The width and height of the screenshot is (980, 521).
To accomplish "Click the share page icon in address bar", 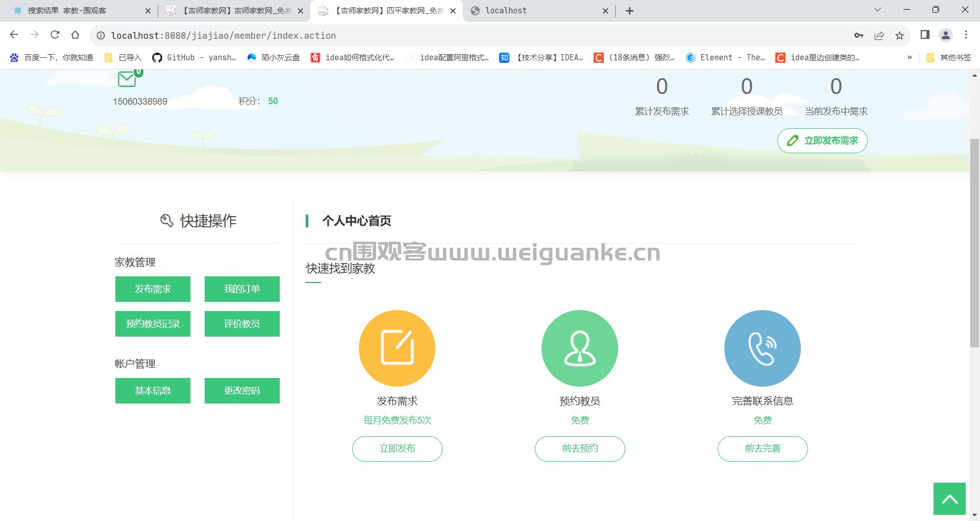I will pyautogui.click(x=879, y=35).
